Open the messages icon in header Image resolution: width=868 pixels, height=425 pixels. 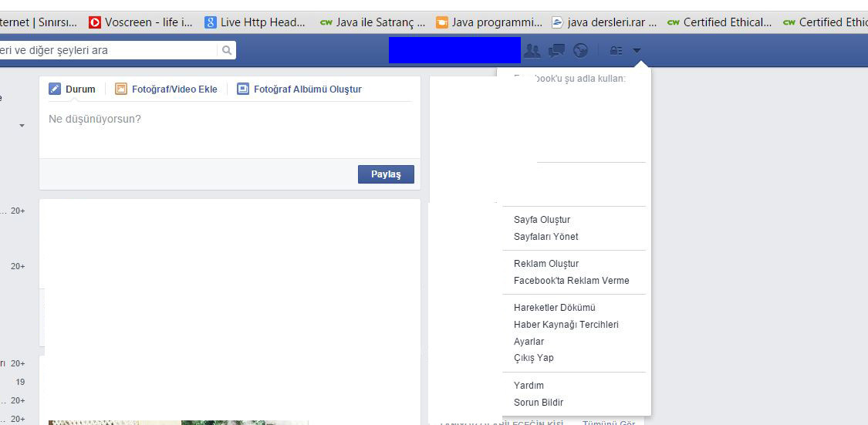(556, 51)
